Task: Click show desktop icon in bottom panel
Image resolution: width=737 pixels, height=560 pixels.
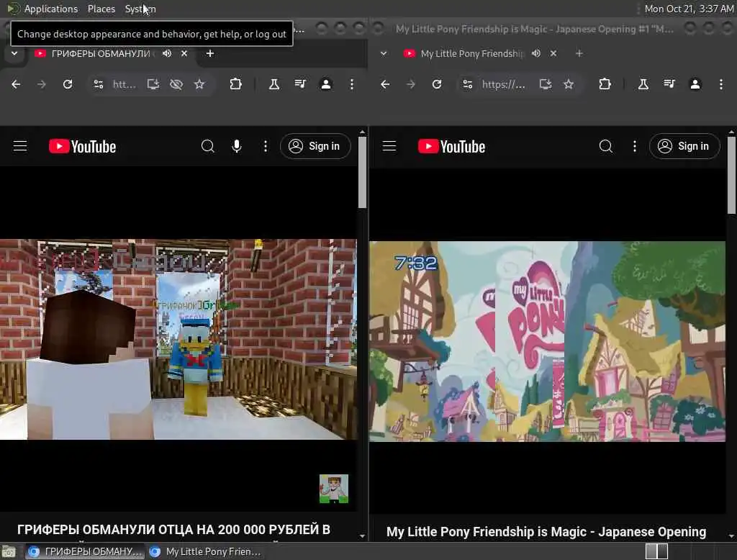Action: pyautogui.click(x=9, y=551)
